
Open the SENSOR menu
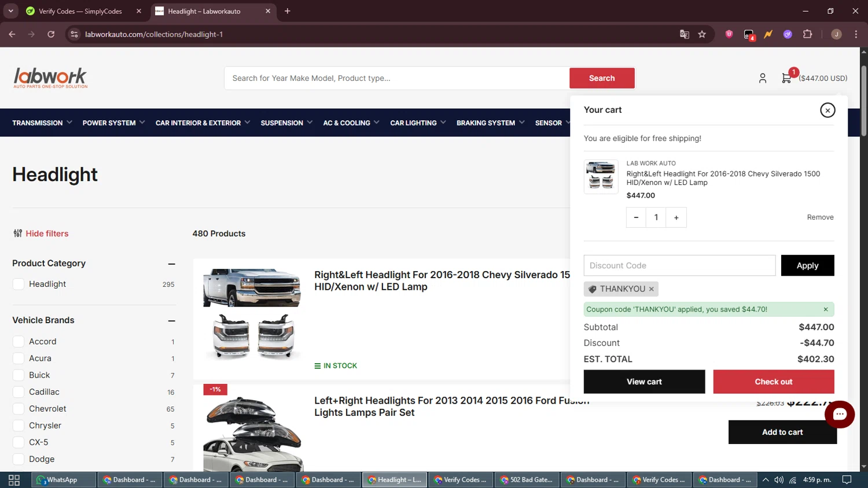(x=552, y=123)
